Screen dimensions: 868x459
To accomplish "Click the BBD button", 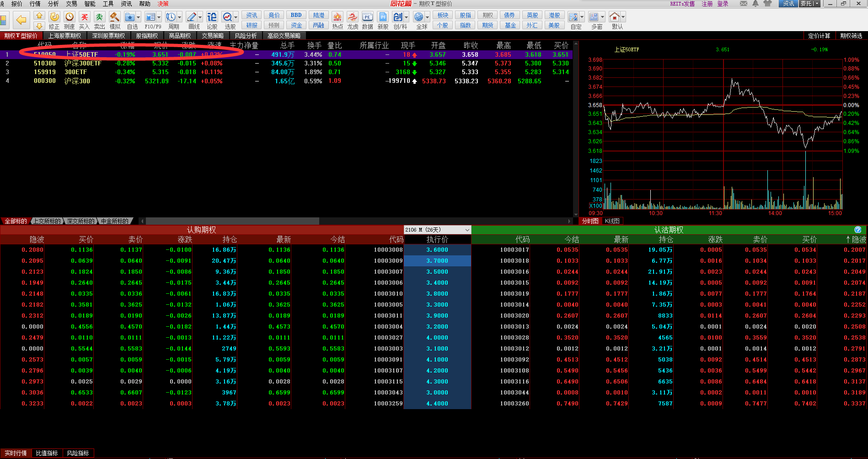I will 296,15.
